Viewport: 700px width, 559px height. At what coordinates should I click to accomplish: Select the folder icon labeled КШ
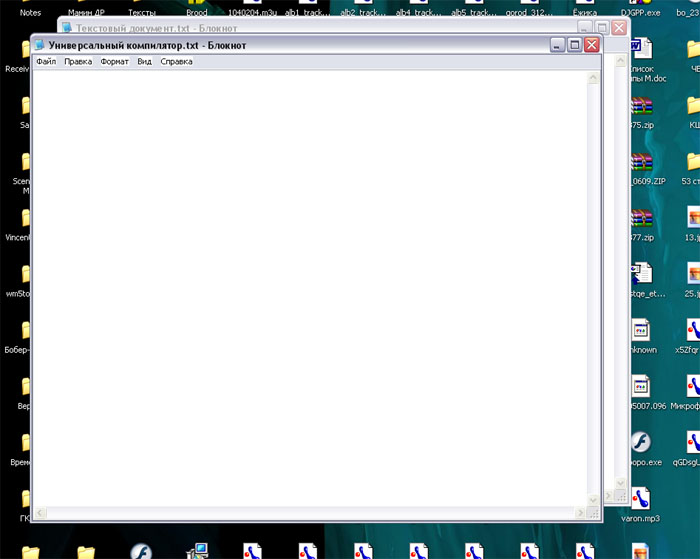click(693, 105)
